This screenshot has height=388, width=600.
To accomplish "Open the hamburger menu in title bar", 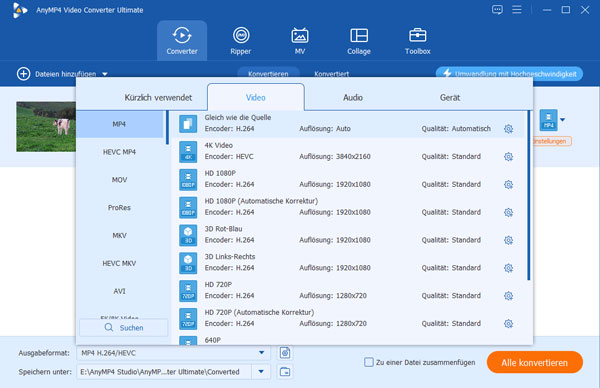I will [517, 10].
